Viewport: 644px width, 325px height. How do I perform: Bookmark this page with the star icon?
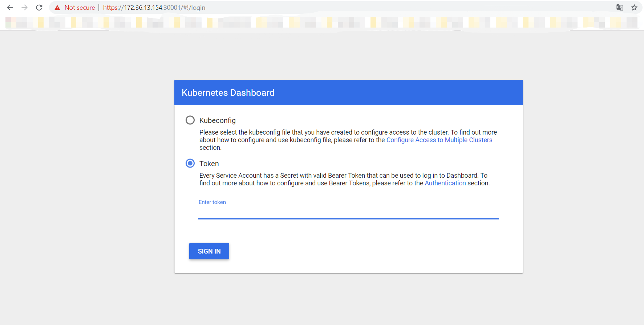click(x=634, y=8)
